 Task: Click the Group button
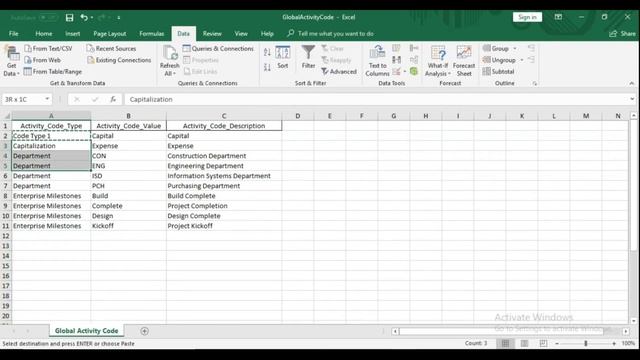point(496,48)
